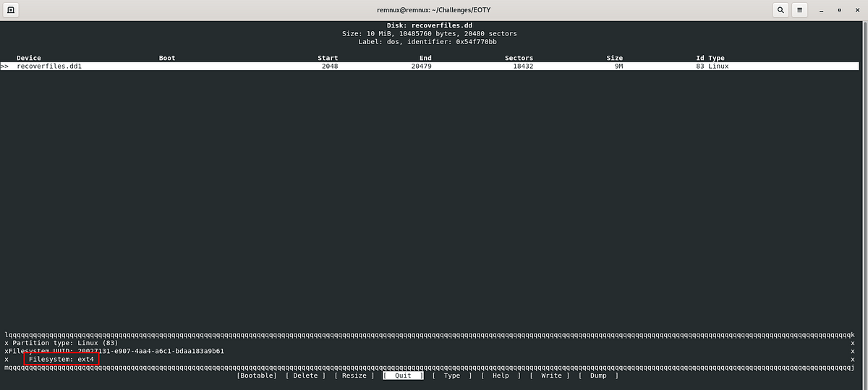Click the Start column header
Screen dimensions: 868x390
click(328, 58)
